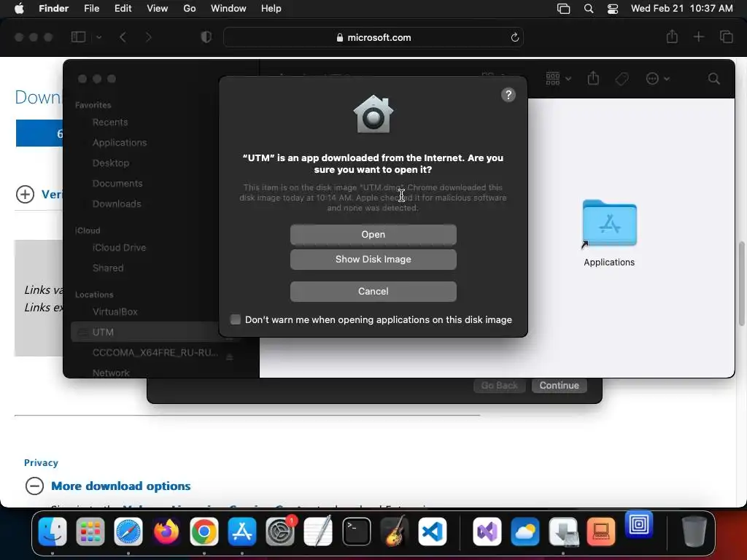747x560 pixels.
Task: Open the Finder menu
Action: tap(54, 9)
